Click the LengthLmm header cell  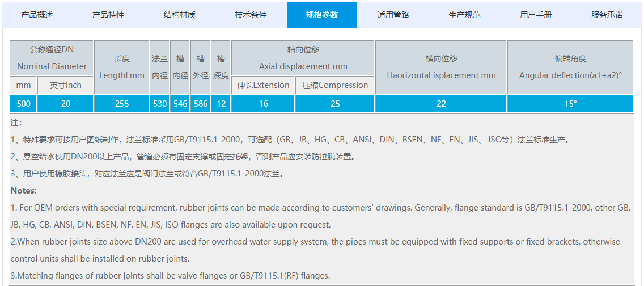click(x=122, y=67)
